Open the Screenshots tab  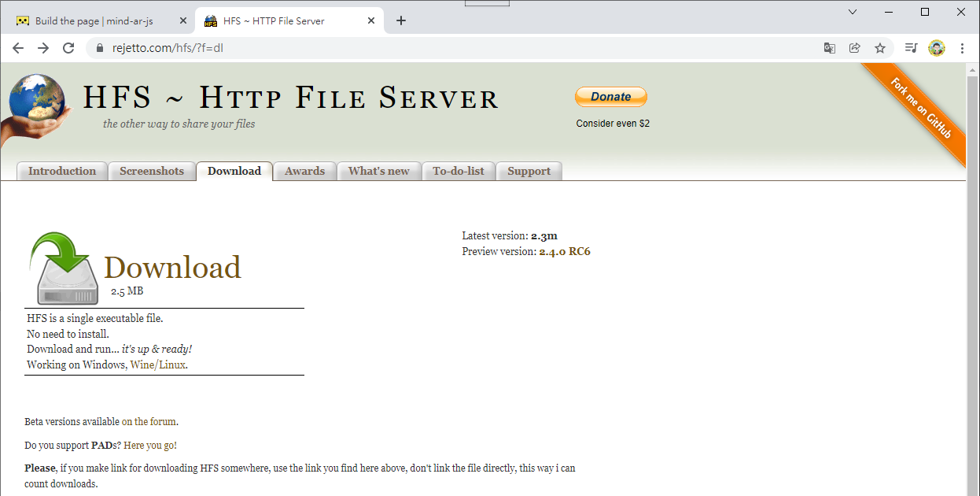[x=152, y=171]
